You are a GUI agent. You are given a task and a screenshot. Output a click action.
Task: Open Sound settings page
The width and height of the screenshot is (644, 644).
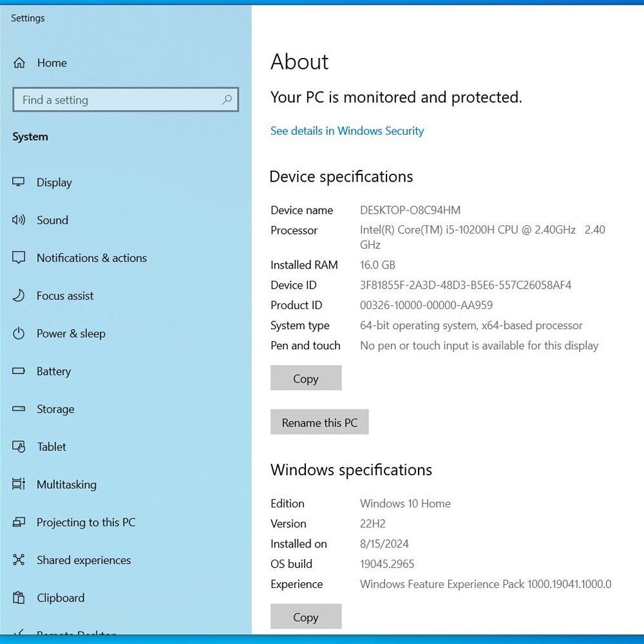click(x=53, y=220)
